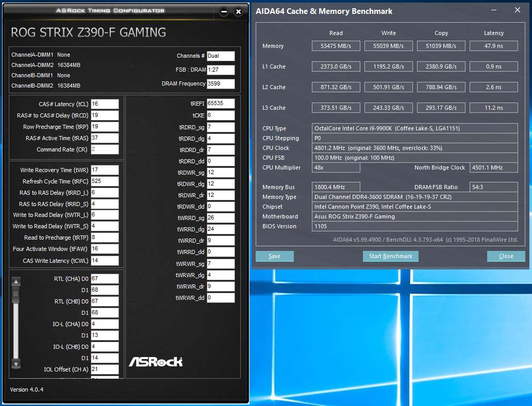
Task: Click the tWRRD_sg value field
Action: (x=221, y=218)
